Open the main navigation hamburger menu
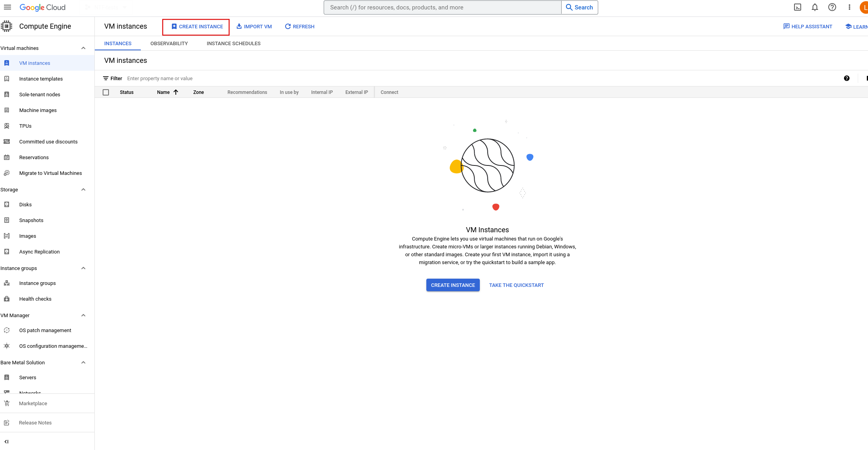Viewport: 868px width, 450px height. [7, 7]
